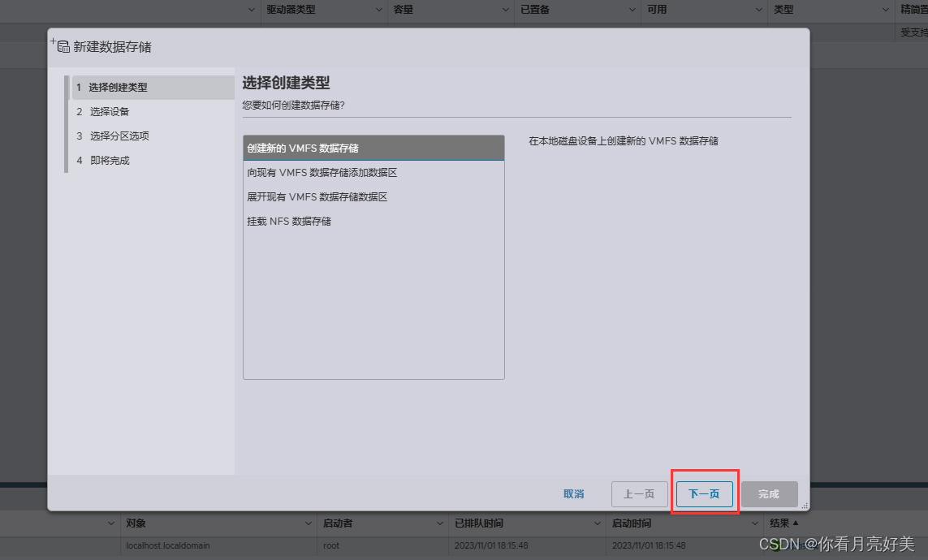Select wizard step 1 选择创建类型
This screenshot has height=560, width=928.
coord(153,88)
